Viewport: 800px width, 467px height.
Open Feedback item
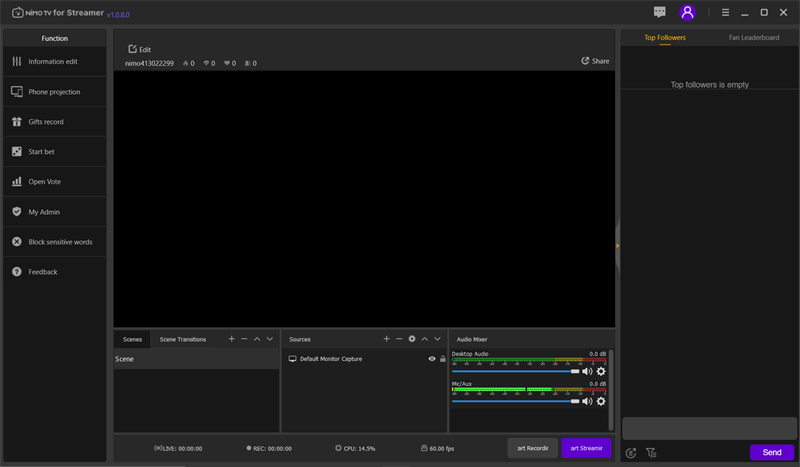click(x=55, y=272)
